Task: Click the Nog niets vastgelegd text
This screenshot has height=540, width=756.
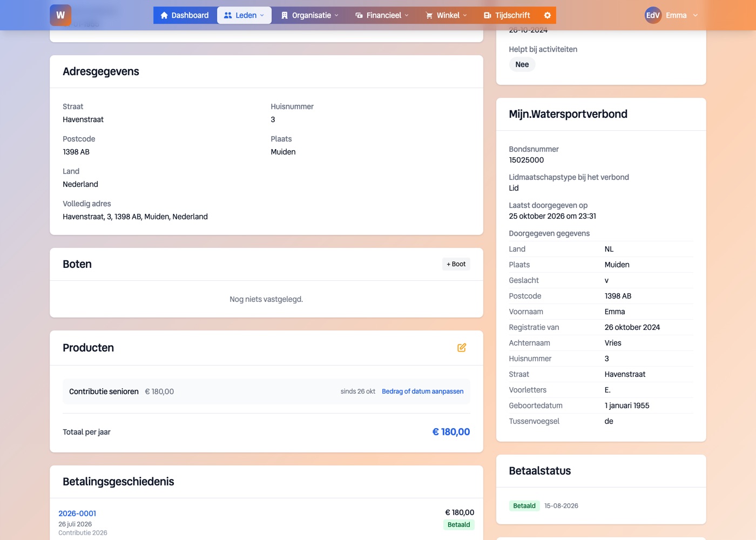Action: click(x=266, y=299)
